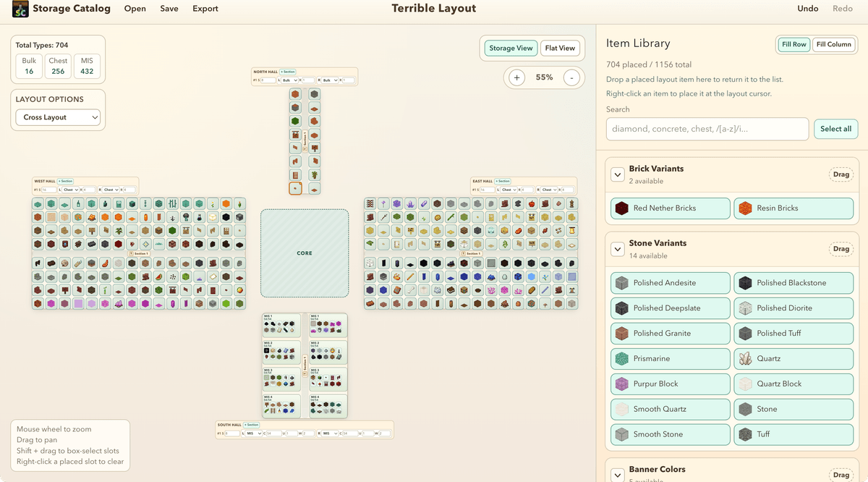The image size is (868, 482).
Task: Select the right MIS 4 card in South Hall
Action: (x=328, y=407)
